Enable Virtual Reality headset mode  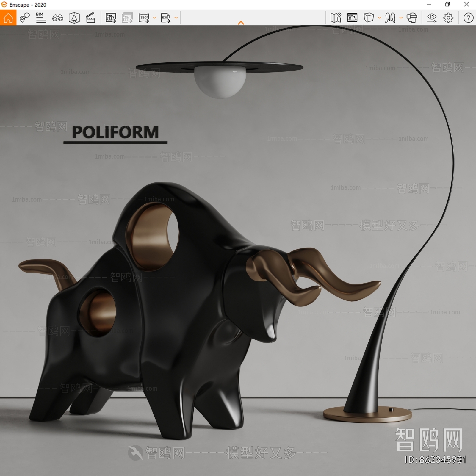tap(412, 18)
